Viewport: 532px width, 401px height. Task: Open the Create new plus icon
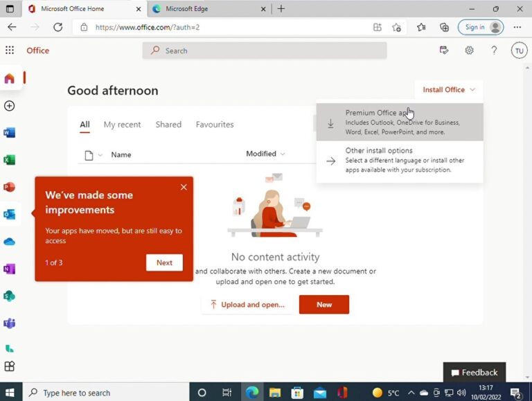10,106
